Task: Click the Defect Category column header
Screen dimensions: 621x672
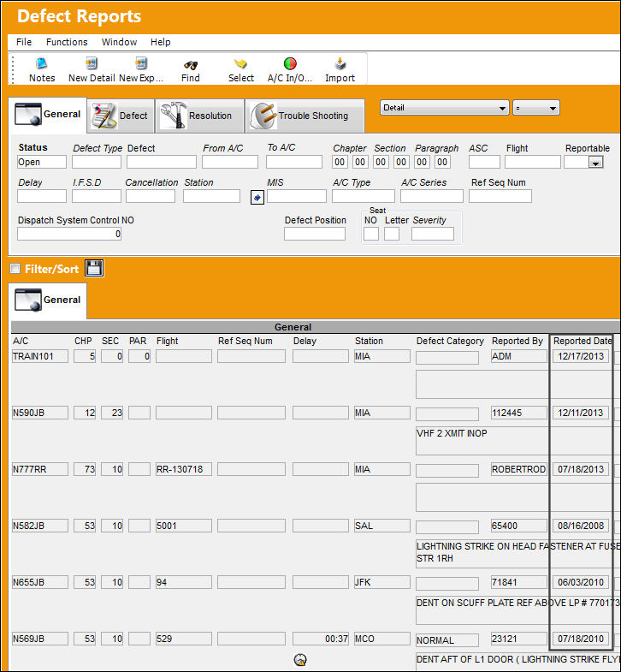Action: (x=450, y=342)
